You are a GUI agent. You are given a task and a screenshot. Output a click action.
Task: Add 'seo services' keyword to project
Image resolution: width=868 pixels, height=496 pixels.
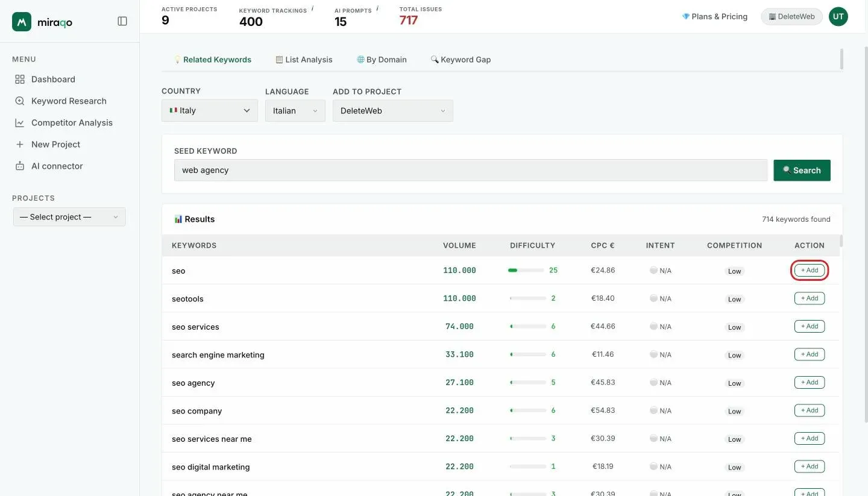point(810,326)
